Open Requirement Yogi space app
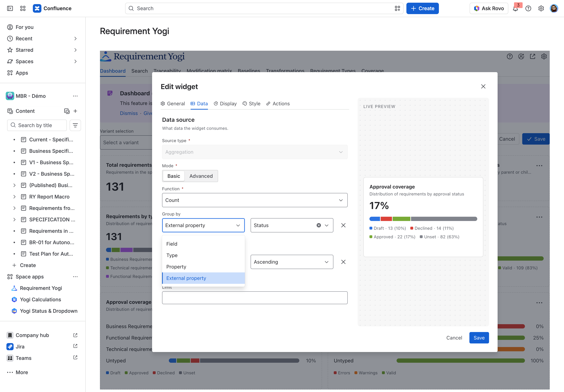The image size is (564, 392). tap(41, 288)
